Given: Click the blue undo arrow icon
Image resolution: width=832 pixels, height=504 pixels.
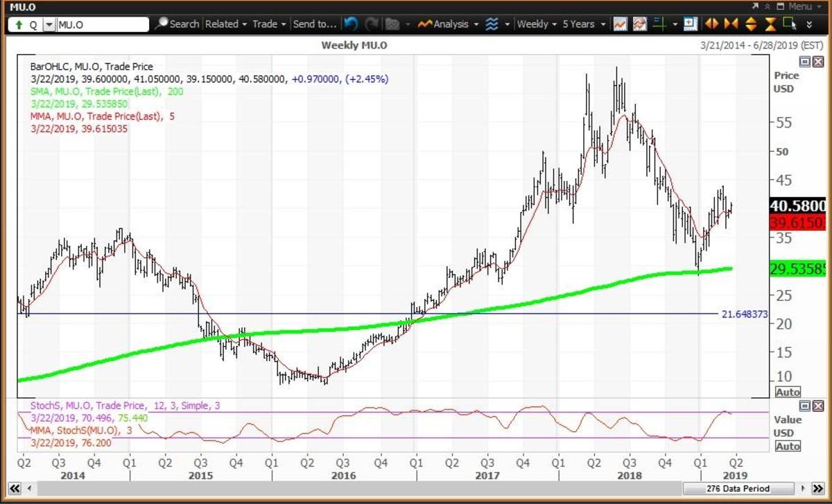Looking at the screenshot, I should click(x=351, y=24).
